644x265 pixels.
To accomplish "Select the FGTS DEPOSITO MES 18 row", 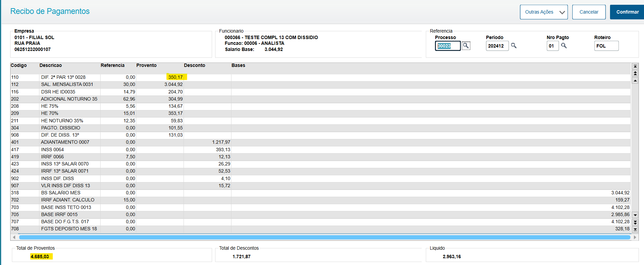I will click(x=320, y=229).
